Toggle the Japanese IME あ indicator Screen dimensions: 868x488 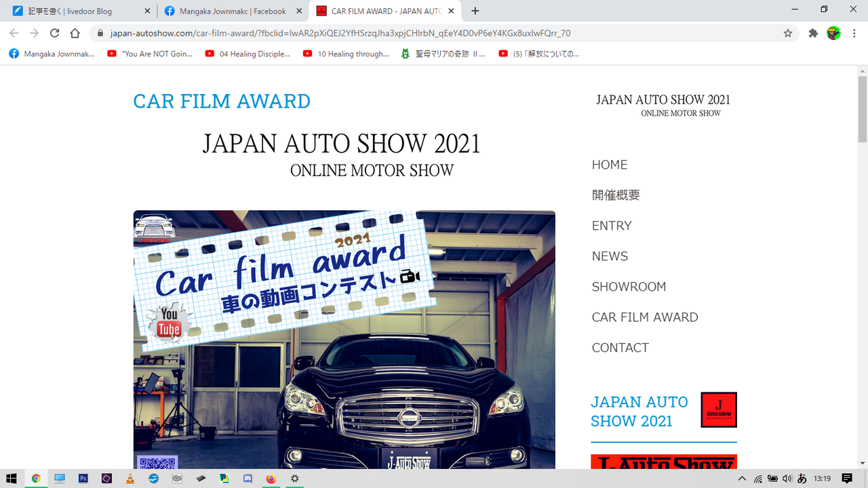(x=802, y=479)
